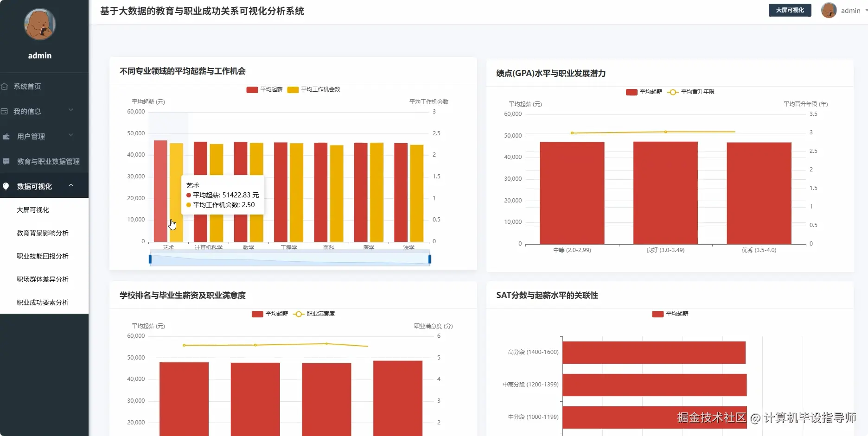This screenshot has height=436, width=868.
Task: Click the 大屏可视化 button in the header
Action: (790, 10)
